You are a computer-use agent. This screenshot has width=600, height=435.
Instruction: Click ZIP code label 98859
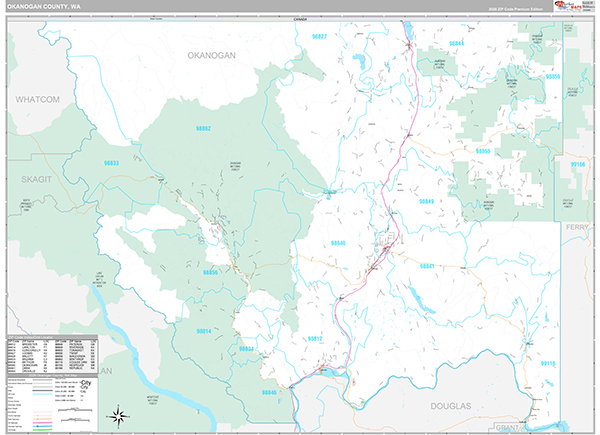tap(553, 77)
